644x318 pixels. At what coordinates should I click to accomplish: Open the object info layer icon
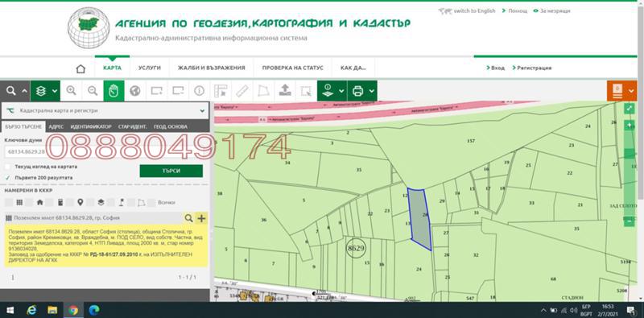coord(328,91)
